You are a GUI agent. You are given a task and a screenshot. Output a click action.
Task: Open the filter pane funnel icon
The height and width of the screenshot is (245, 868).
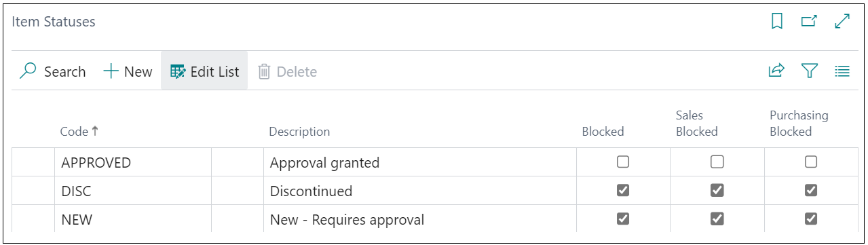tap(809, 71)
